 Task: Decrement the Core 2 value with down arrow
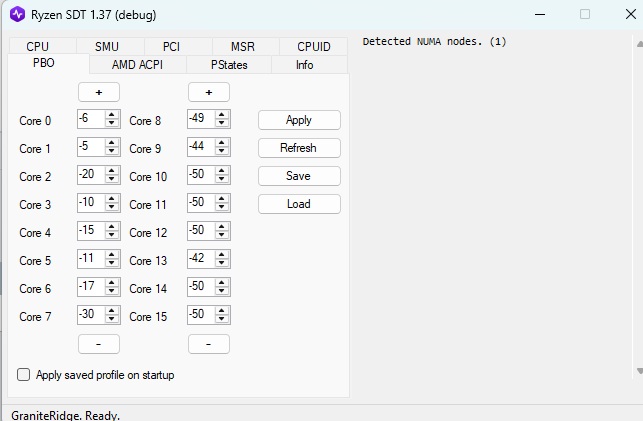click(112, 181)
